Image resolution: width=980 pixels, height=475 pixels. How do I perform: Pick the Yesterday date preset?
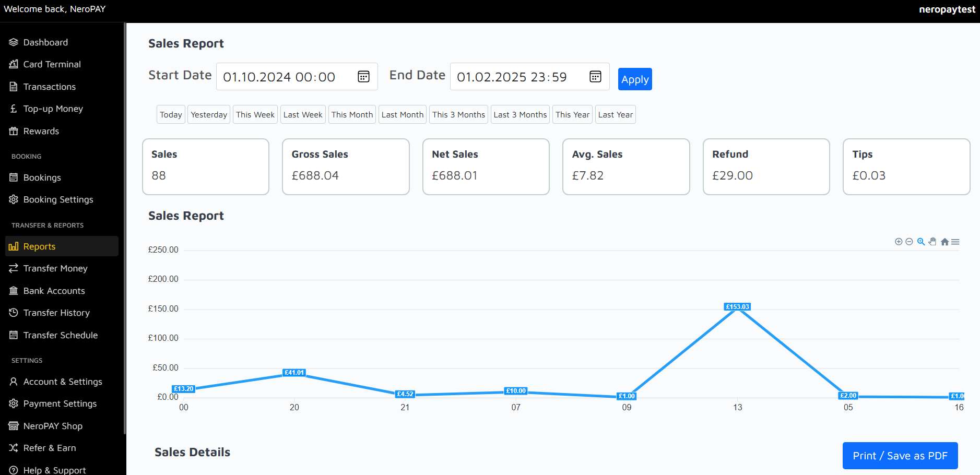coord(209,115)
